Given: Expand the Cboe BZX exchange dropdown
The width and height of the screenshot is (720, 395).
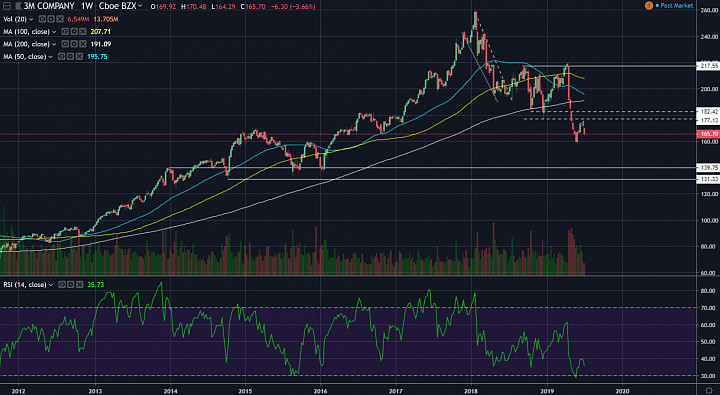Looking at the screenshot, I should point(140,6).
